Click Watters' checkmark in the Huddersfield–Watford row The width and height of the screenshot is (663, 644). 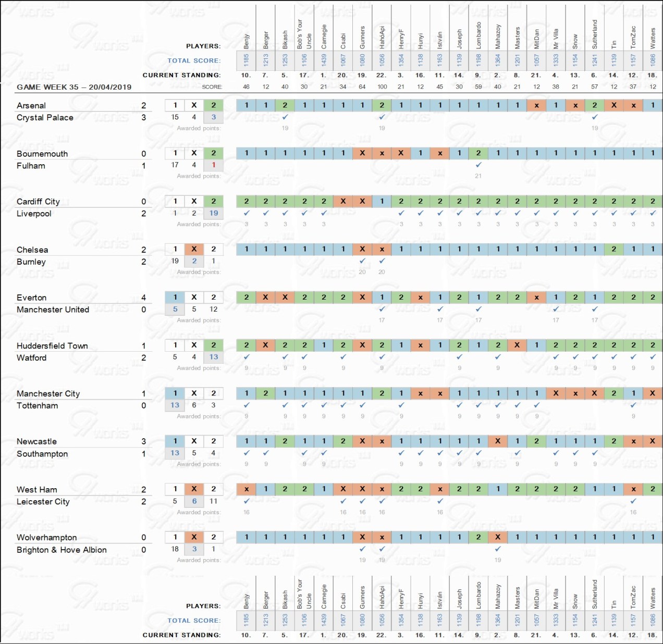[x=653, y=357]
